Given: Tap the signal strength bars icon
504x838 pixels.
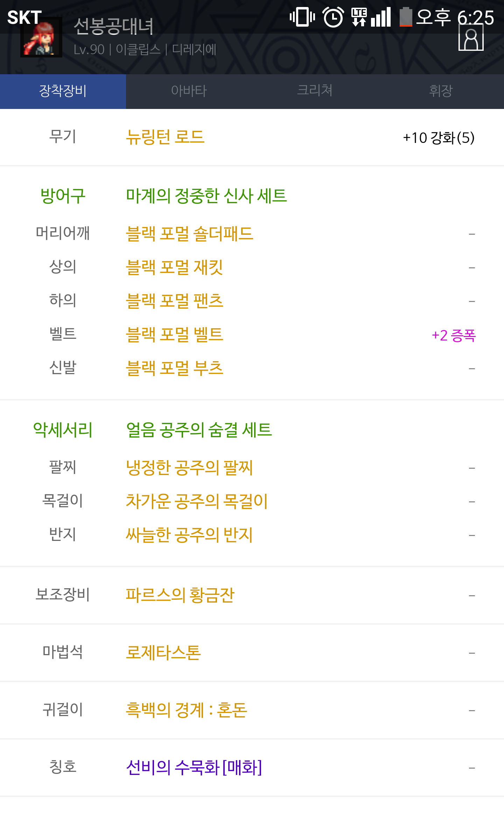Looking at the screenshot, I should click(381, 17).
